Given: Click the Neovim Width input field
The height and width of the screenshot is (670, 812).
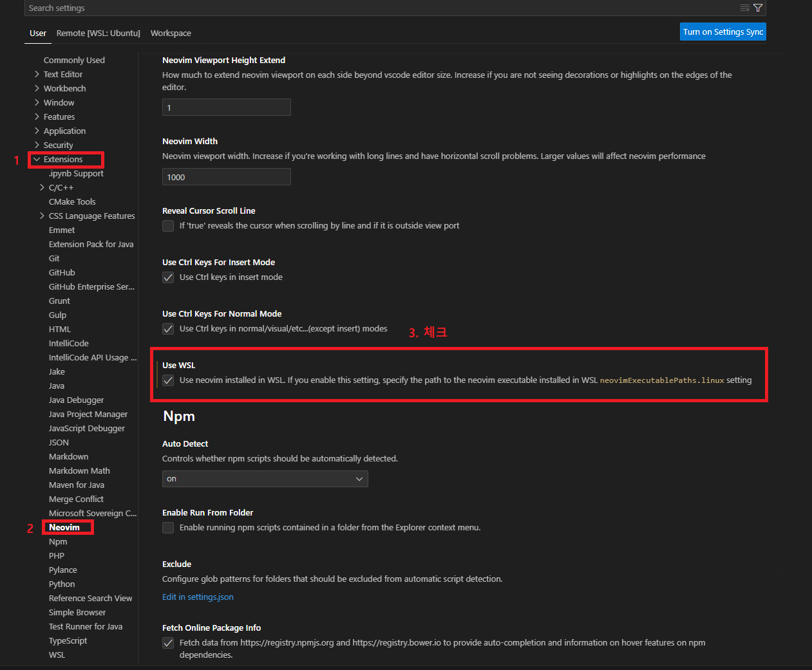Looking at the screenshot, I should click(x=227, y=177).
